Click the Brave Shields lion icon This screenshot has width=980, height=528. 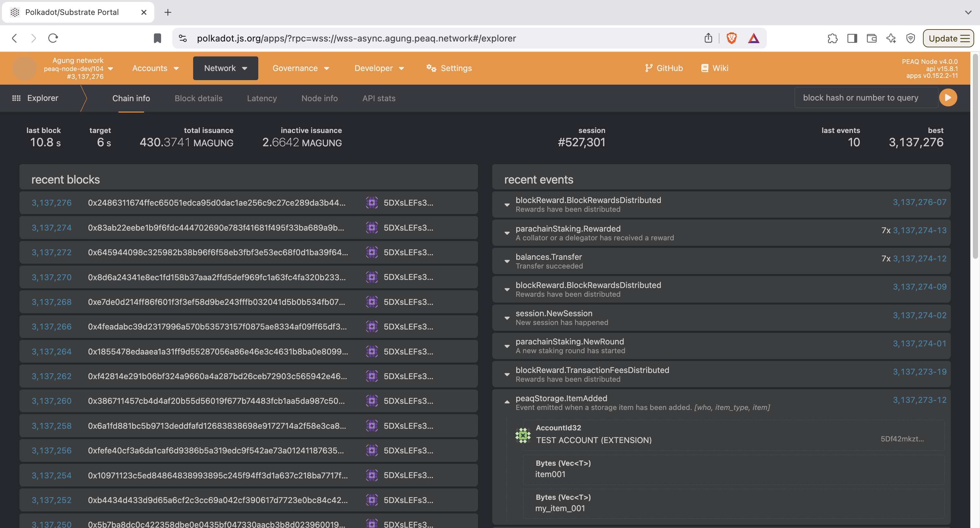731,38
